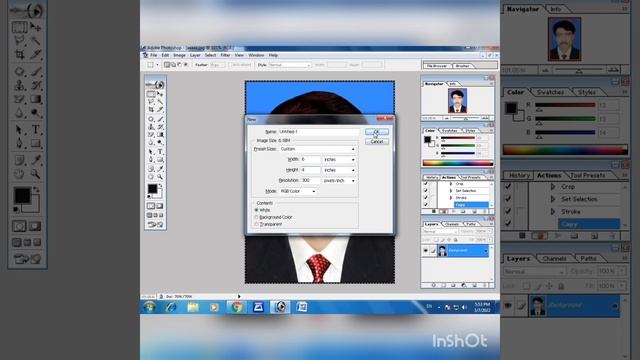640x360 pixels.
Task: Click the Resolution value field in New dialog
Action: coord(310,180)
